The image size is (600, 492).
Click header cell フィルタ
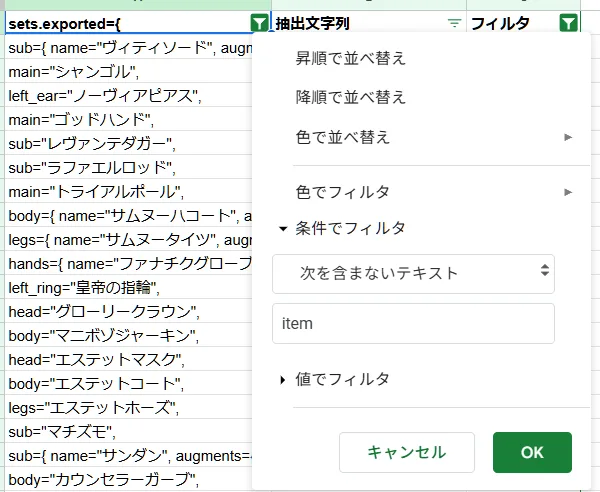point(523,23)
